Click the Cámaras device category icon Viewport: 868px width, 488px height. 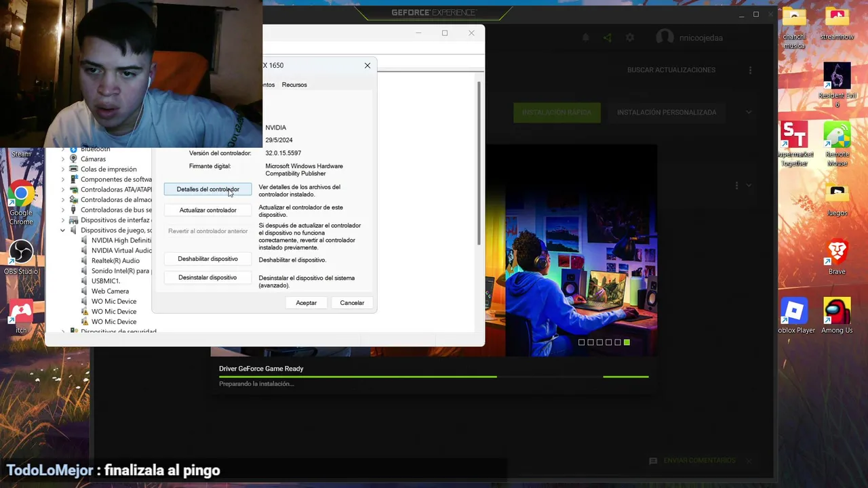click(x=74, y=159)
